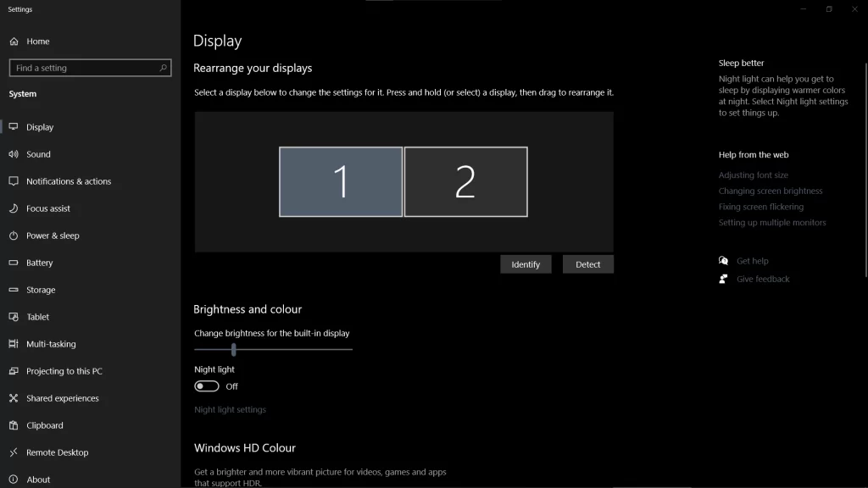Click the Display monitor icon in sidebar
Image resolution: width=868 pixels, height=488 pixels.
pos(14,127)
